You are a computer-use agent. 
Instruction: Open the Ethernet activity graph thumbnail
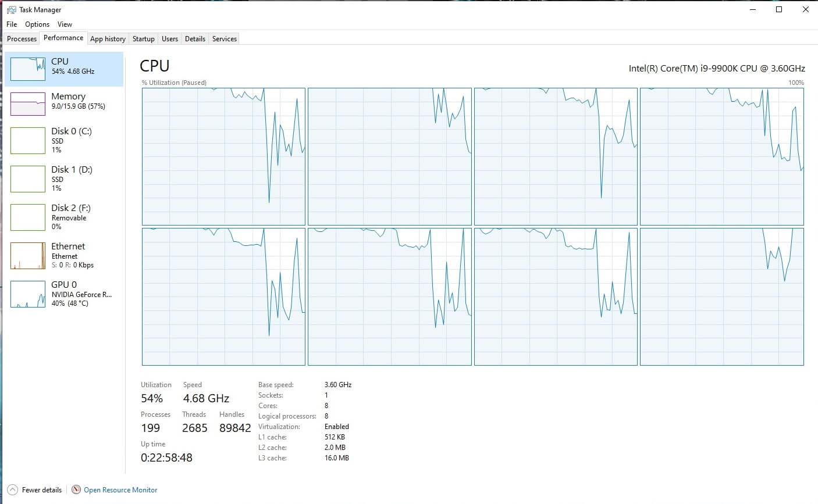click(x=28, y=256)
